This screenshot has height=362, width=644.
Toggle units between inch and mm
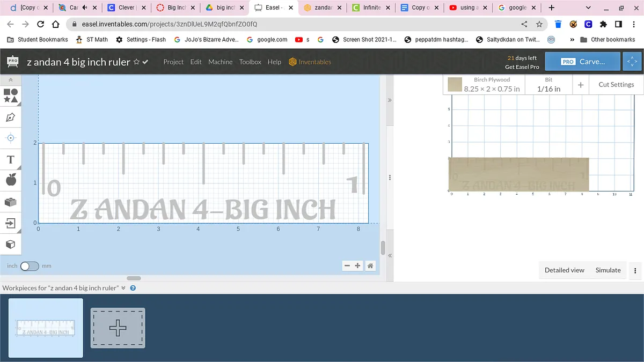point(30,266)
